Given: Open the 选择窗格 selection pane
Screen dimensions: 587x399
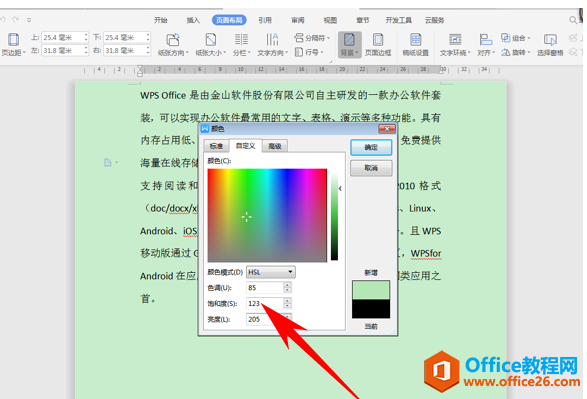Looking at the screenshot, I should 550,44.
